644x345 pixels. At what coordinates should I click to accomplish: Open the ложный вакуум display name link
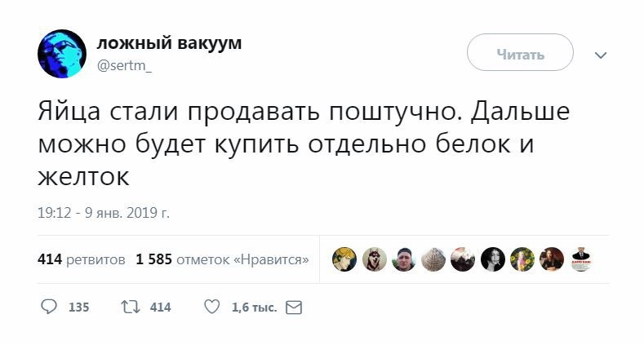(169, 43)
